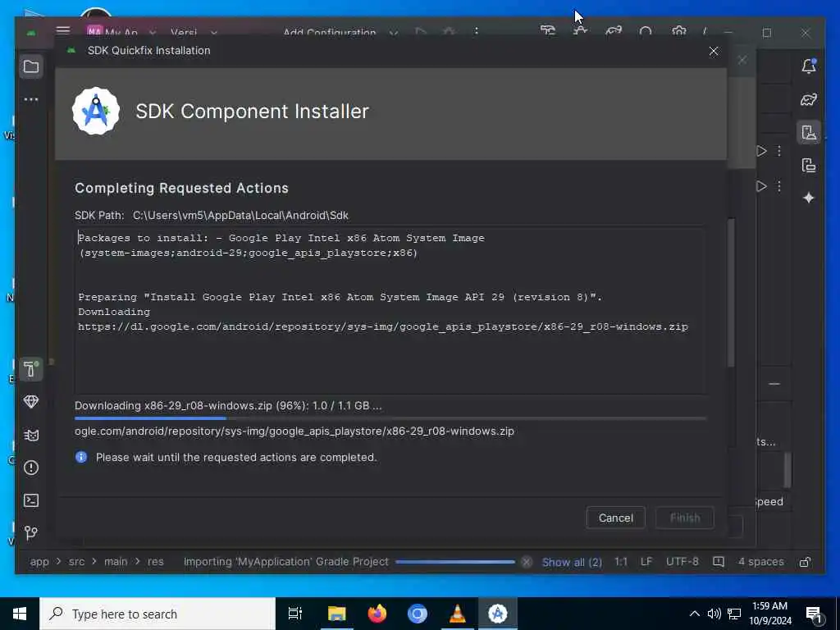
Task: Click the UTF-8 encoding indicator
Action: tap(682, 561)
